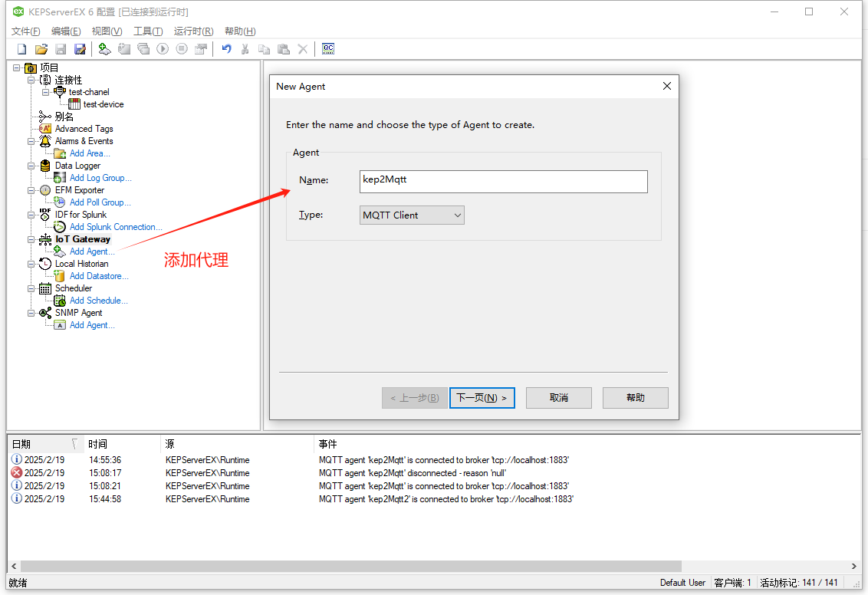Click the Add Splunk Connection icon
868x595 pixels.
[60, 227]
